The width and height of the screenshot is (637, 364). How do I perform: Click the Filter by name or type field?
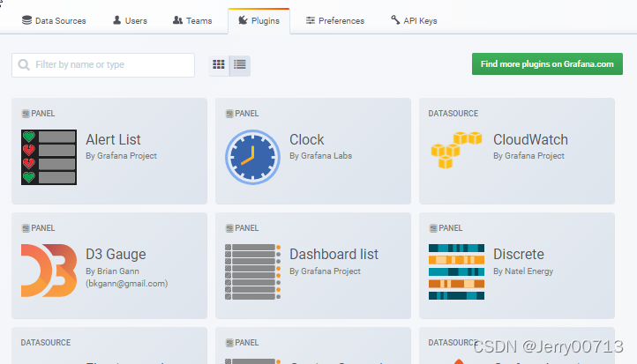click(103, 65)
